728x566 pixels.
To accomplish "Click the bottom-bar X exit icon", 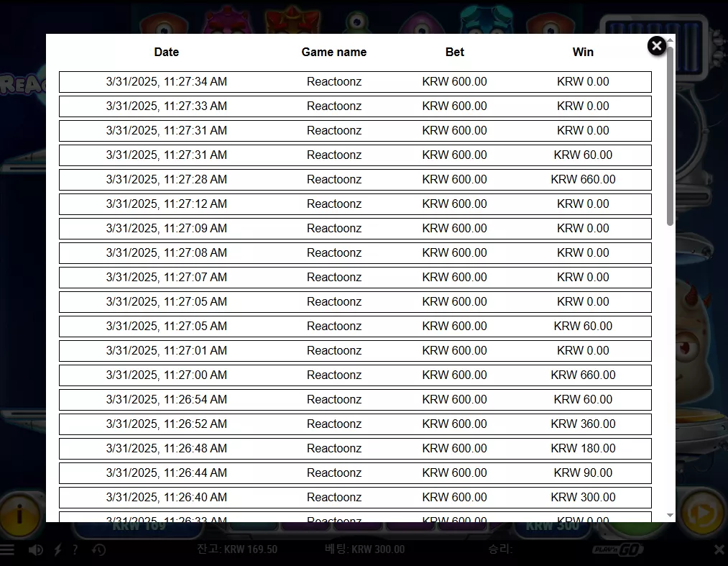I will 719,549.
